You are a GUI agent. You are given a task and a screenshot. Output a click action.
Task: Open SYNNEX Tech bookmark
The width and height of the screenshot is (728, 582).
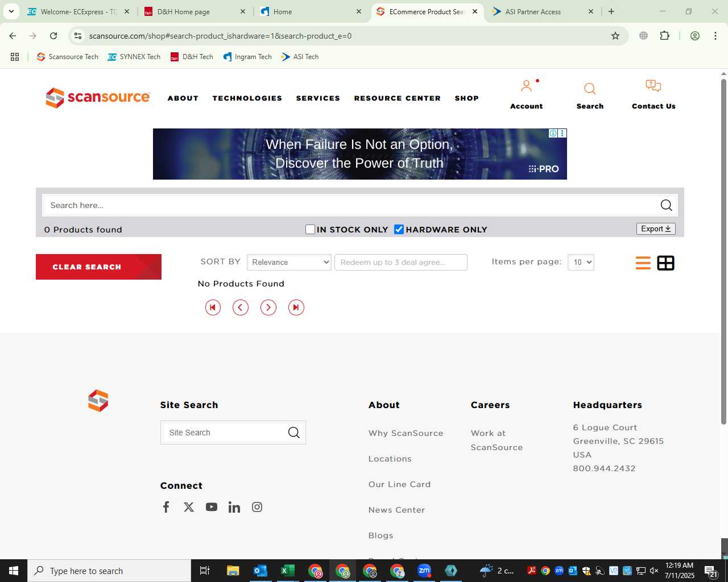(134, 57)
